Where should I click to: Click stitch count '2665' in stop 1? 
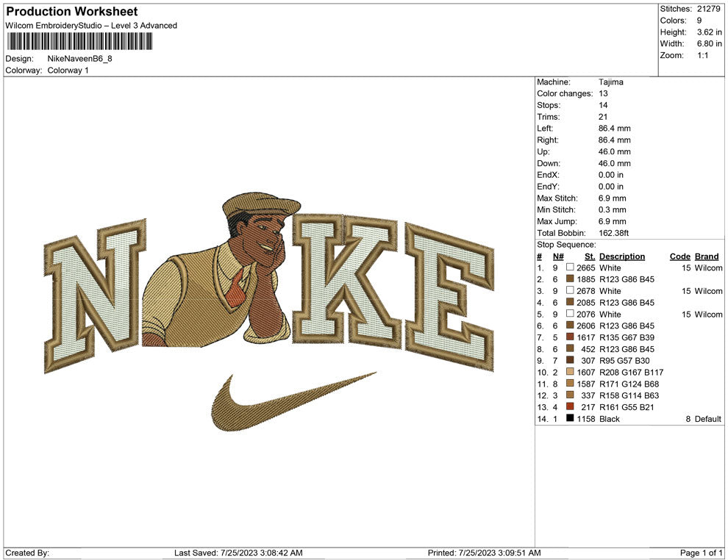coord(586,268)
